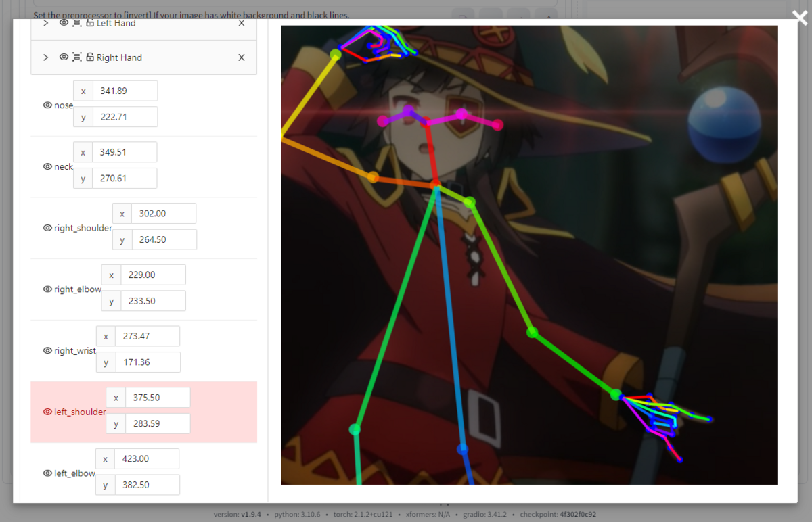This screenshot has height=522, width=812.
Task: Select the right_elbow keypoint label
Action: click(78, 289)
